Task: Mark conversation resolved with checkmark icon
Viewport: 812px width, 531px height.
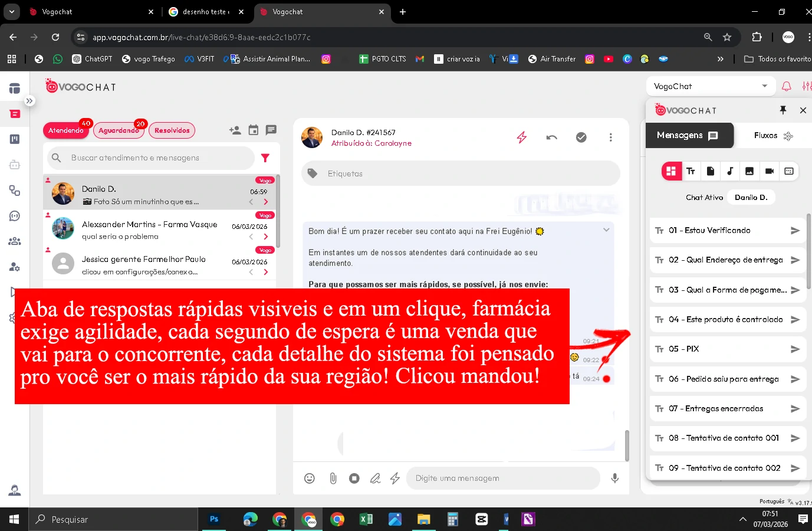Action: (581, 137)
